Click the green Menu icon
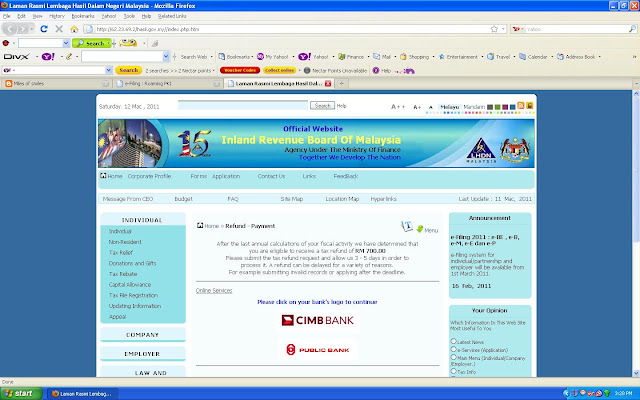This screenshot has width=640, height=400. coord(420,229)
